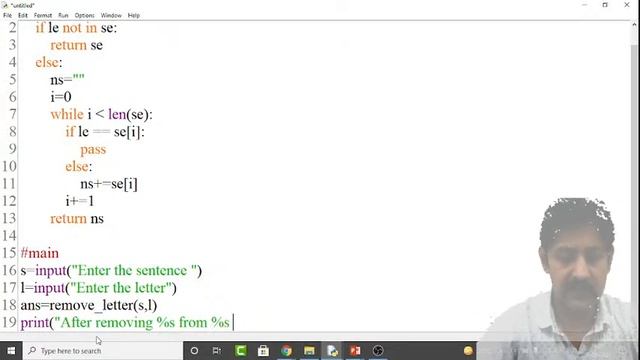Click the 'if le not in se:' line
The image size is (640, 360).
[76, 28]
